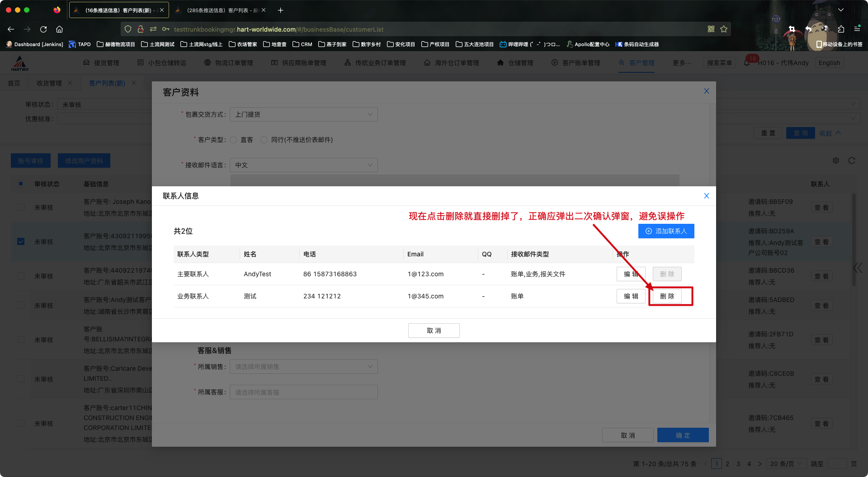Open the QR code icon in address bar
Viewport: 868px width, 477px height.
click(711, 29)
